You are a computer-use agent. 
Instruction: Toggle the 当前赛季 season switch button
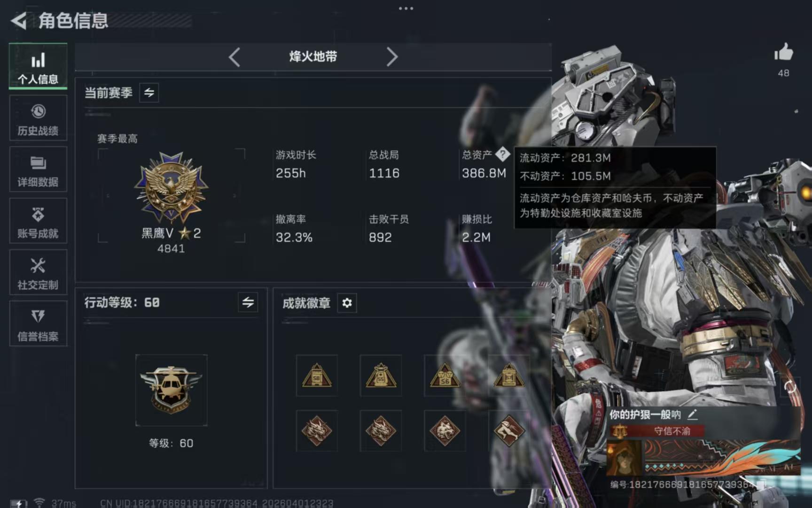[x=149, y=93]
